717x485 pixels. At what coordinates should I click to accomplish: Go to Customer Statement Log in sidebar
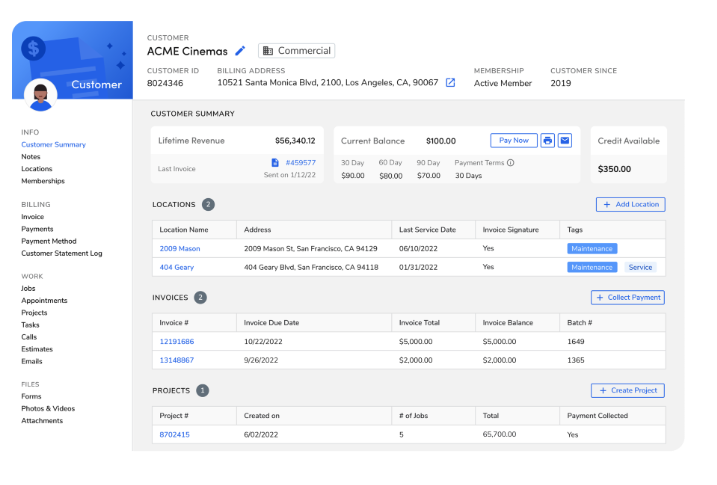[x=62, y=253]
